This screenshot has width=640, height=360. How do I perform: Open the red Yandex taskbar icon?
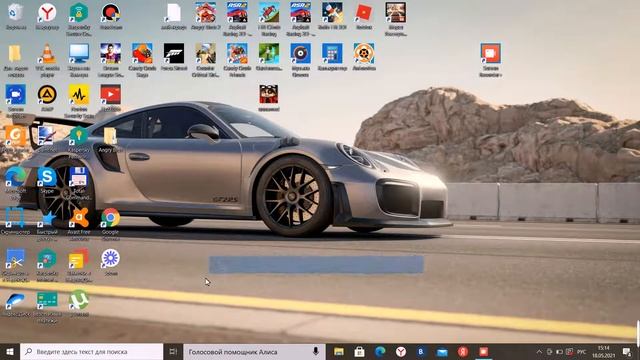463,351
